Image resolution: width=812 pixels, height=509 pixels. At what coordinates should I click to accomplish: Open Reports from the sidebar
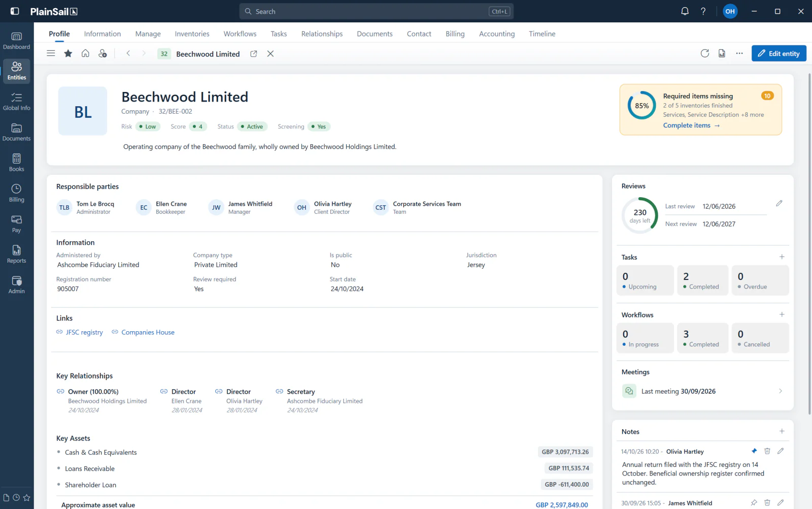point(17,254)
